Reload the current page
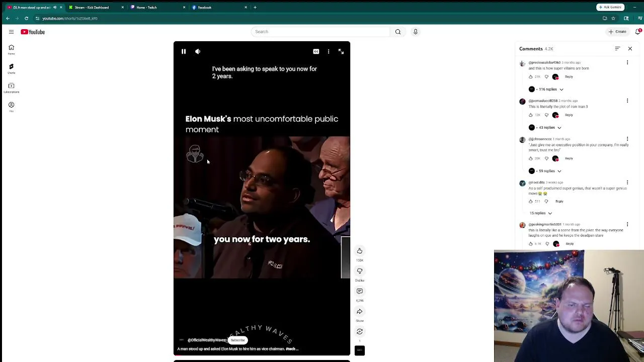Viewport: 644px width, 362px height. pos(26,19)
